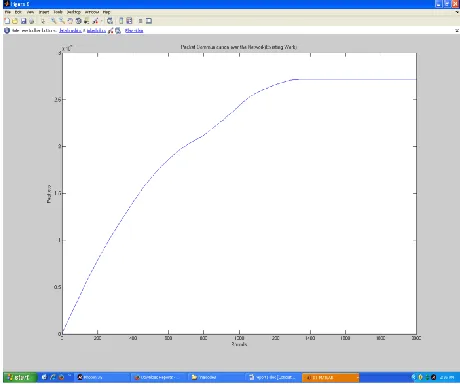Screen dimensions: 460x384
Task: Click the New Figure toolbar icon
Action: click(x=7, y=21)
